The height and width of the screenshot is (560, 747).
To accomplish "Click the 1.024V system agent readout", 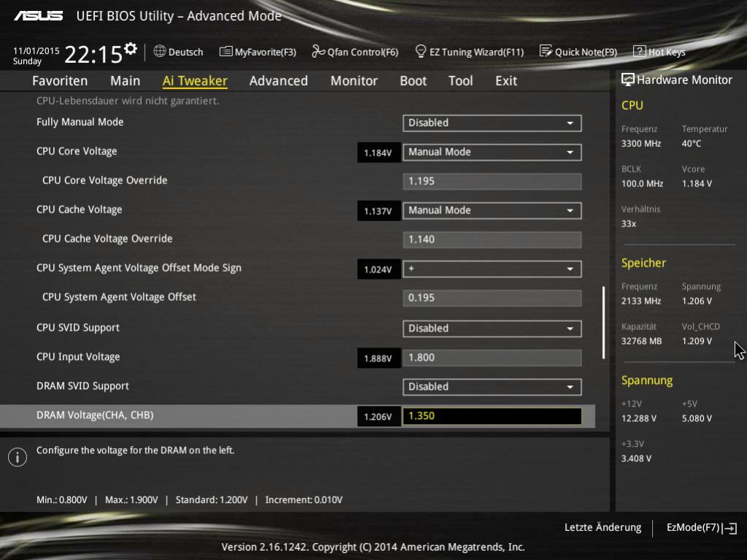I will click(x=378, y=269).
